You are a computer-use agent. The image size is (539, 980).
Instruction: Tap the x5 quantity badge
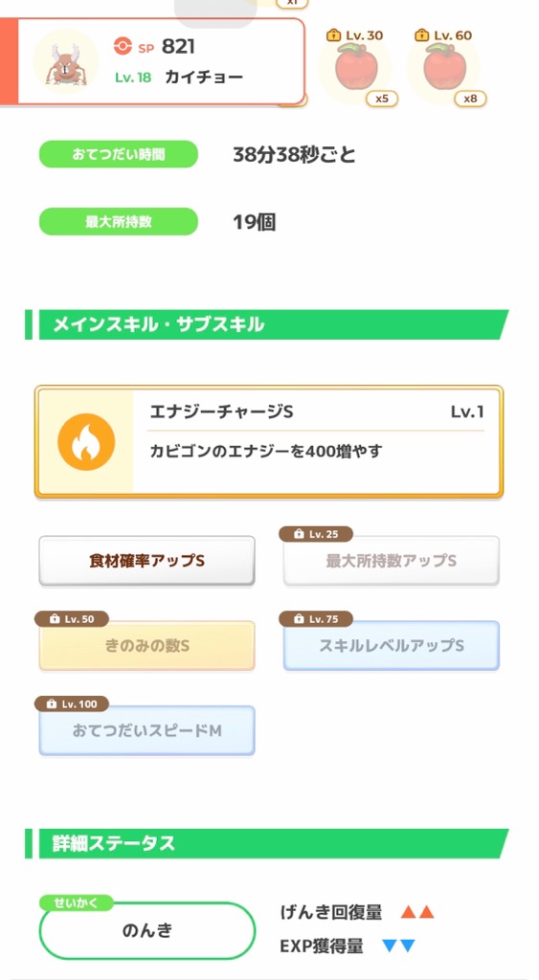pos(381,99)
